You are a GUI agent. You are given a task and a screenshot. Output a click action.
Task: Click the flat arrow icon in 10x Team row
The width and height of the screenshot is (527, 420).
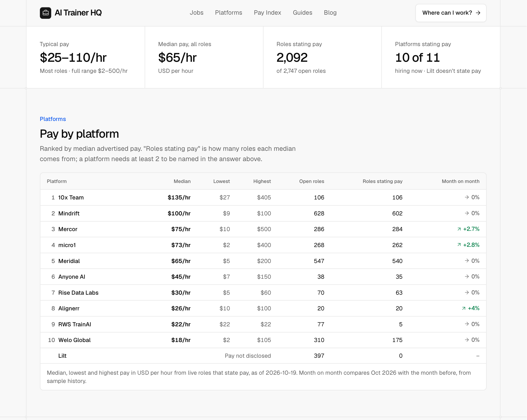point(467,197)
